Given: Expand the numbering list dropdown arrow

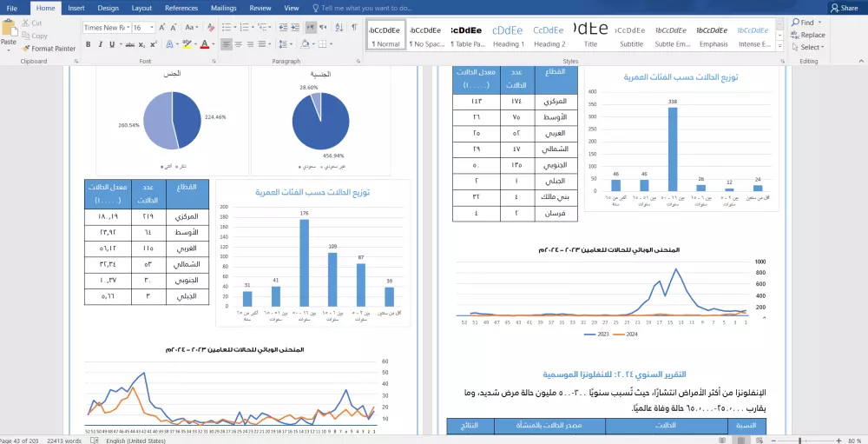Looking at the screenshot, I should tap(253, 27).
